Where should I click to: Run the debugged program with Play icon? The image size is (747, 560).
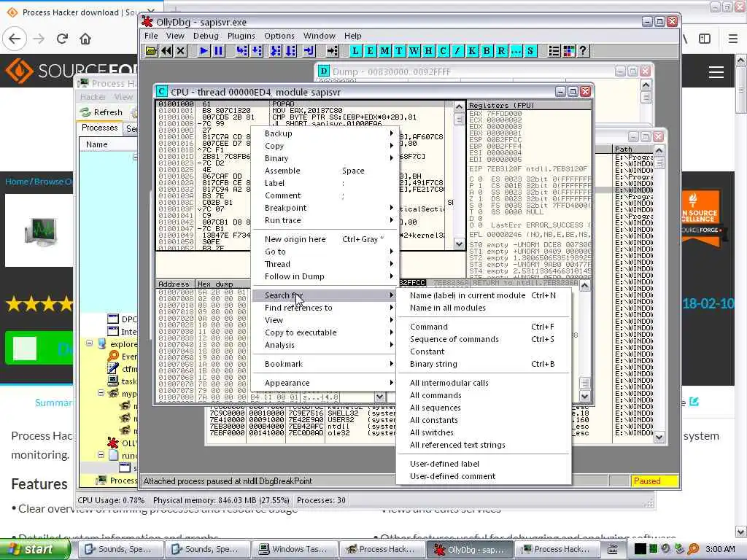pyautogui.click(x=204, y=51)
